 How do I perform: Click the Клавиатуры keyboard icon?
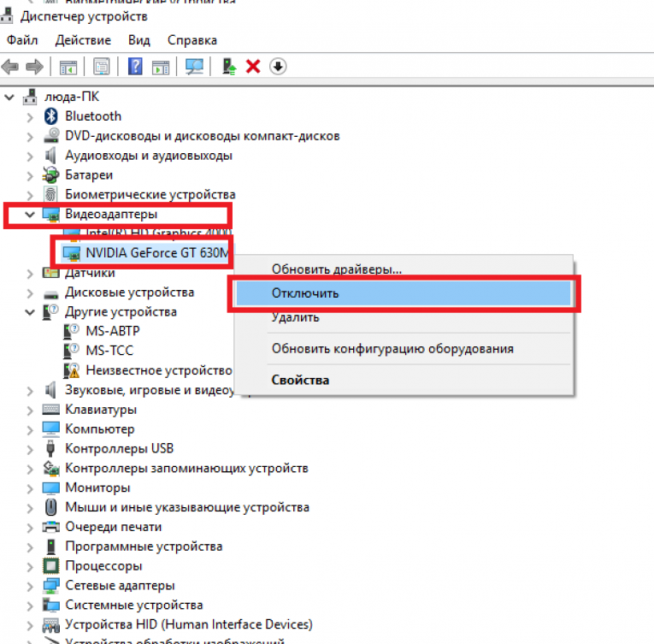51,409
